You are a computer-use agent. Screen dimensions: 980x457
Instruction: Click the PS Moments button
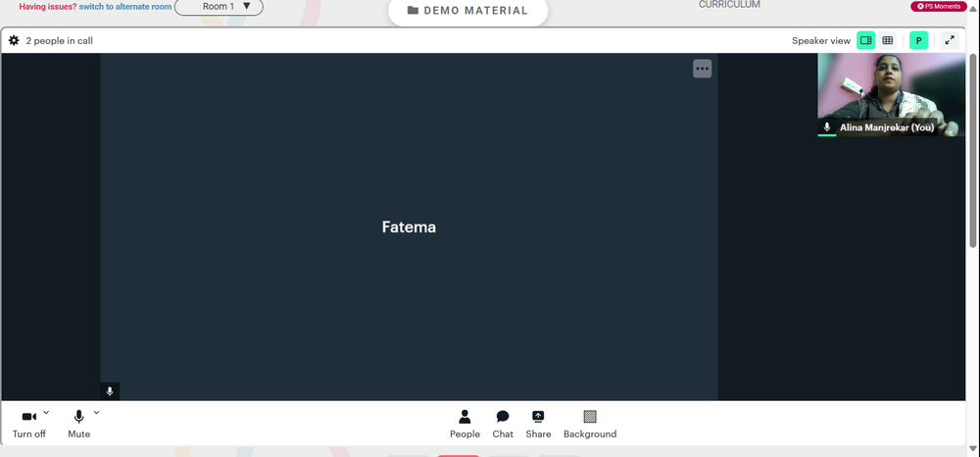click(939, 6)
